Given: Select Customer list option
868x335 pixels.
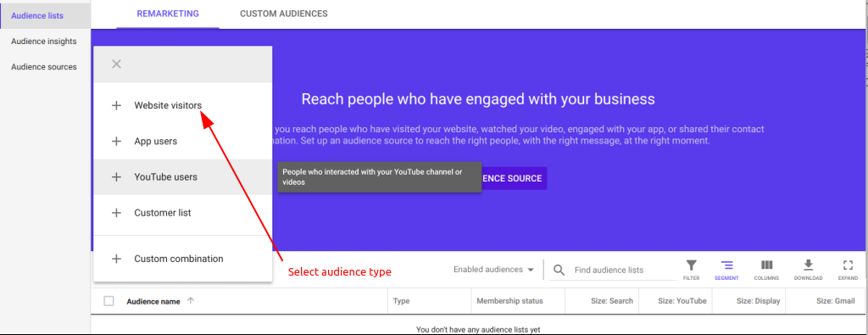Looking at the screenshot, I should [183, 213].
